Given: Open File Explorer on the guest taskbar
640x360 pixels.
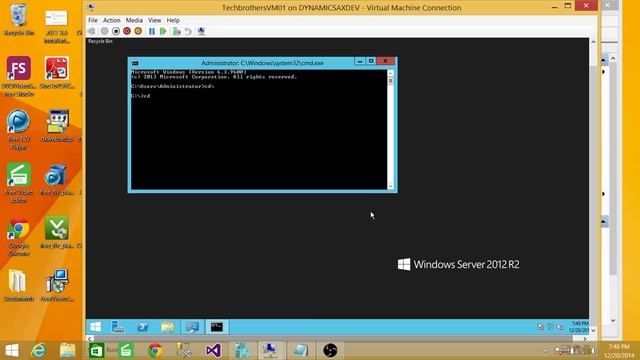Looking at the screenshot, I should point(167,327).
